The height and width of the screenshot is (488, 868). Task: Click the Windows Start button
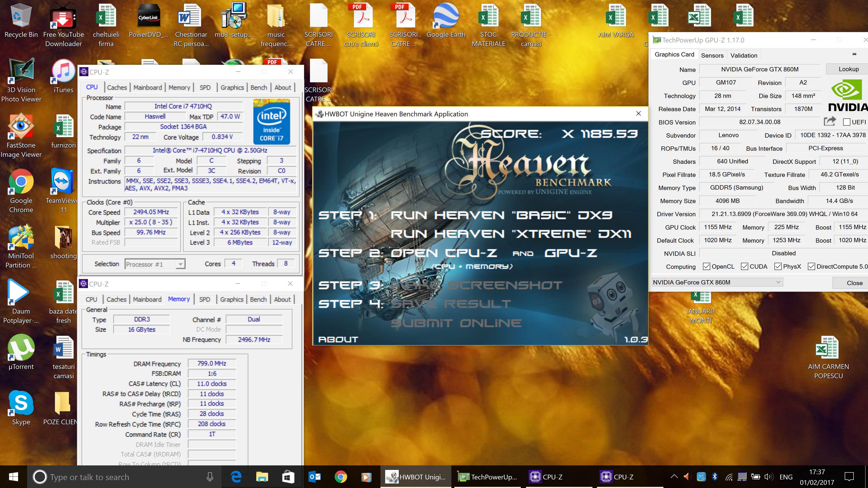[14, 477]
